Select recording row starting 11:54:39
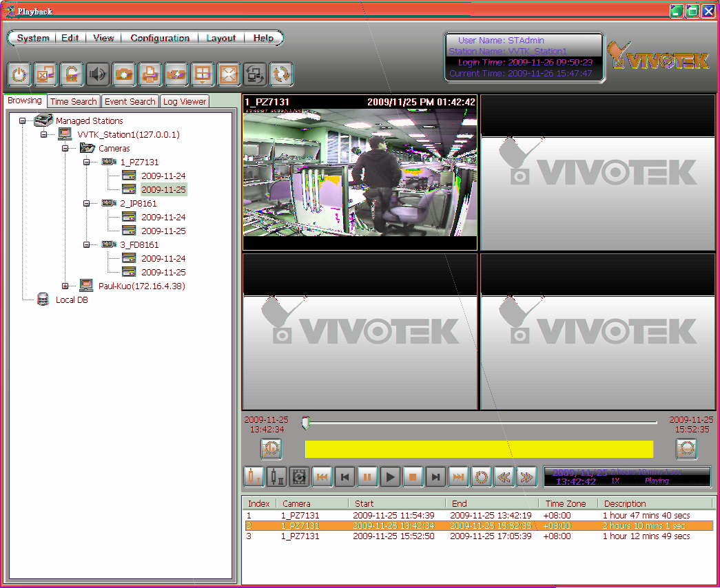Screen dimensions: 720x588 (477, 516)
